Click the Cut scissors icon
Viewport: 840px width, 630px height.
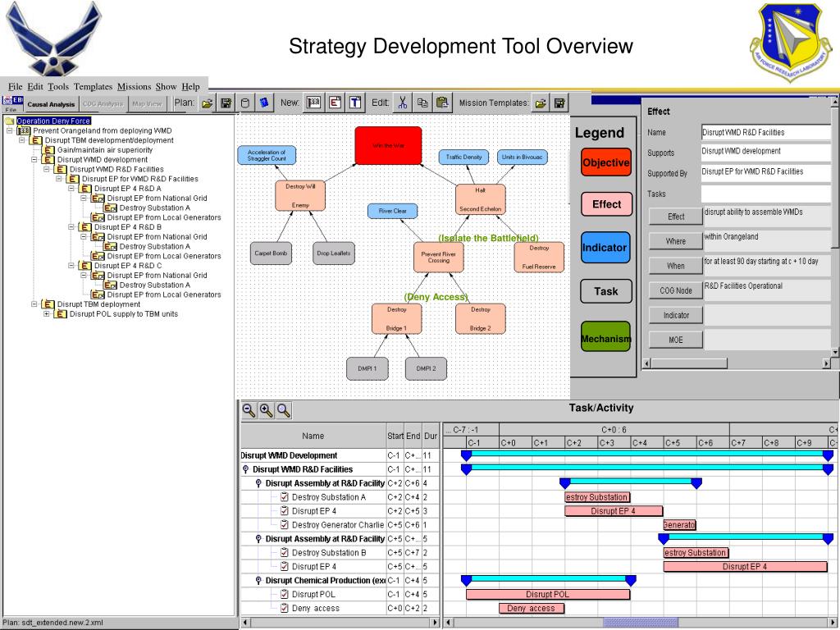pos(402,103)
